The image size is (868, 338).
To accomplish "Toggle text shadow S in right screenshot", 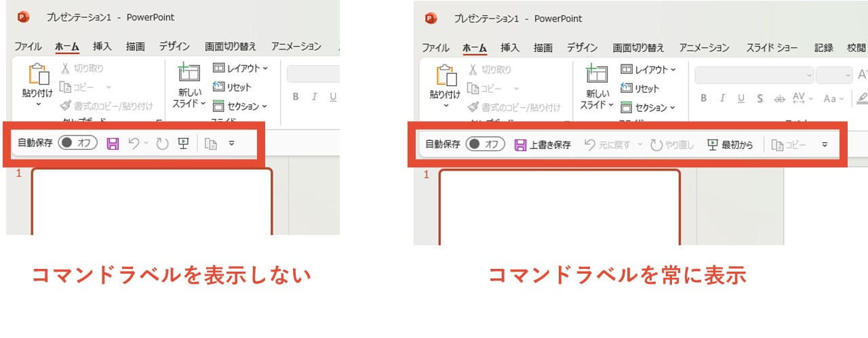I will point(760,98).
